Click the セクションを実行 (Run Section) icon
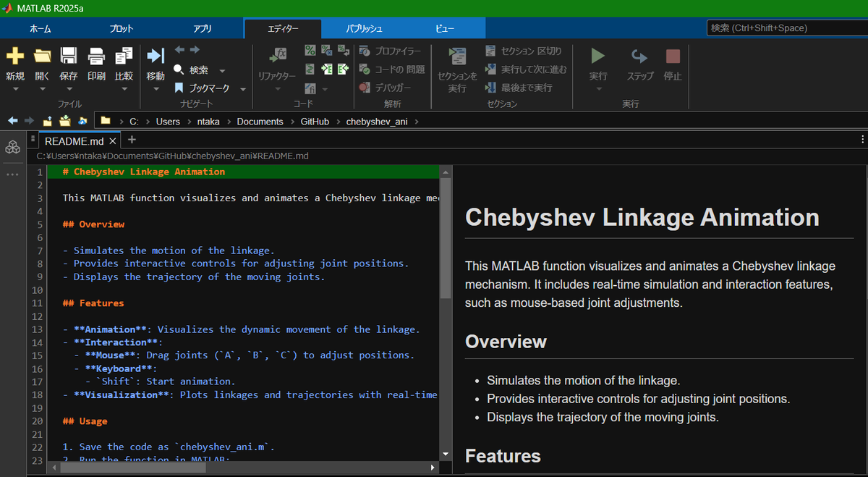The width and height of the screenshot is (868, 477). click(457, 56)
